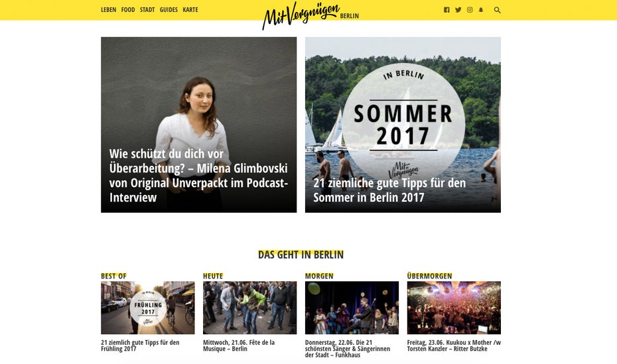This screenshot has height=364, width=617.
Task: Open the Fête de la Musique photo
Action: (x=250, y=308)
